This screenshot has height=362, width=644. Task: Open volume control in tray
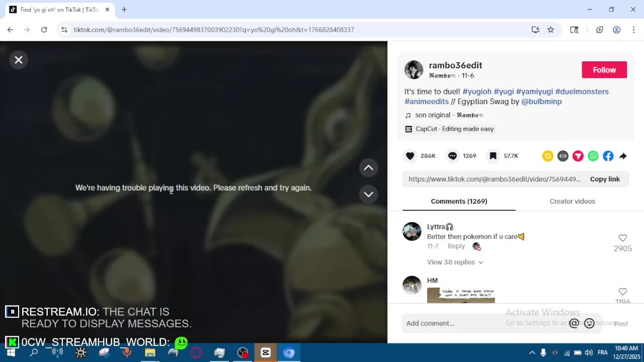589,352
